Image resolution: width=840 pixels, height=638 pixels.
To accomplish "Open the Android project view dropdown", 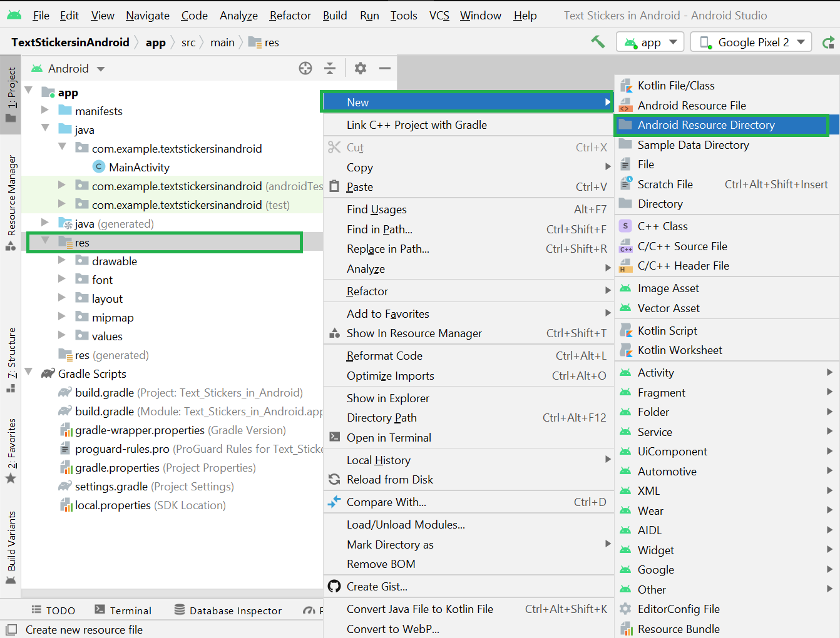I will pyautogui.click(x=69, y=69).
